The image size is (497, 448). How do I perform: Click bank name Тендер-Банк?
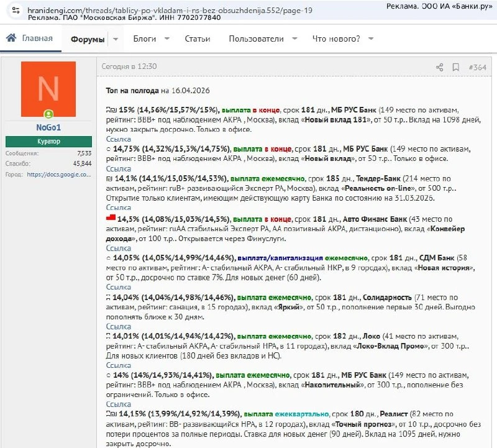click(x=378, y=178)
